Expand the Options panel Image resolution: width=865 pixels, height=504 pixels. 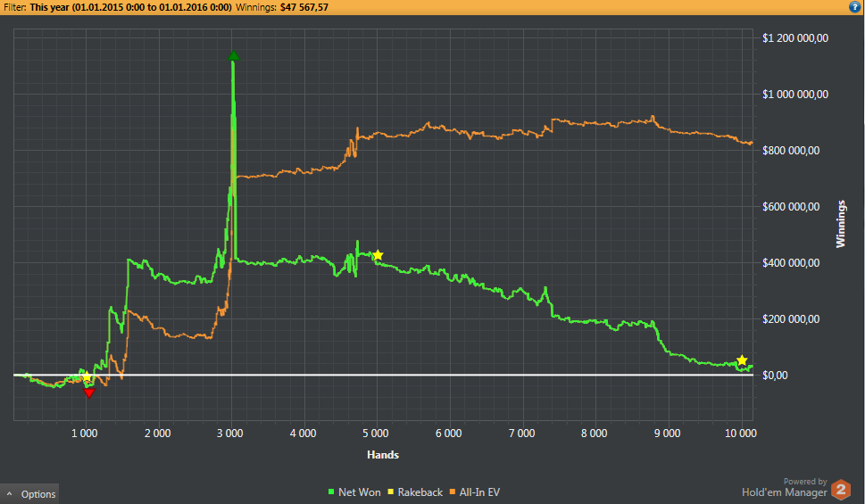click(x=29, y=494)
